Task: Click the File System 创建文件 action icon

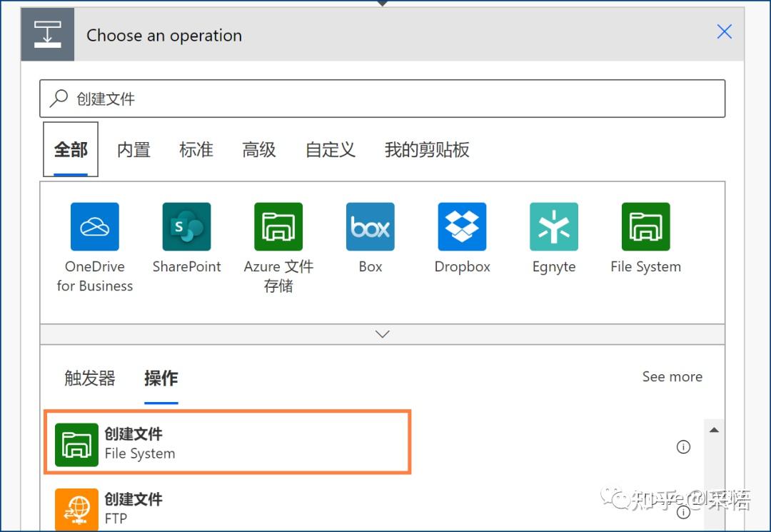Action: point(76,444)
